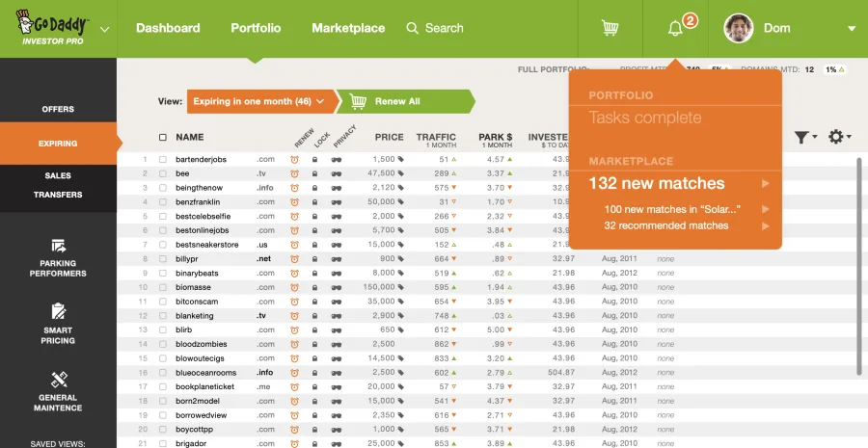Check the box for benzfranklin
The height and width of the screenshot is (448, 868).
pyautogui.click(x=163, y=202)
